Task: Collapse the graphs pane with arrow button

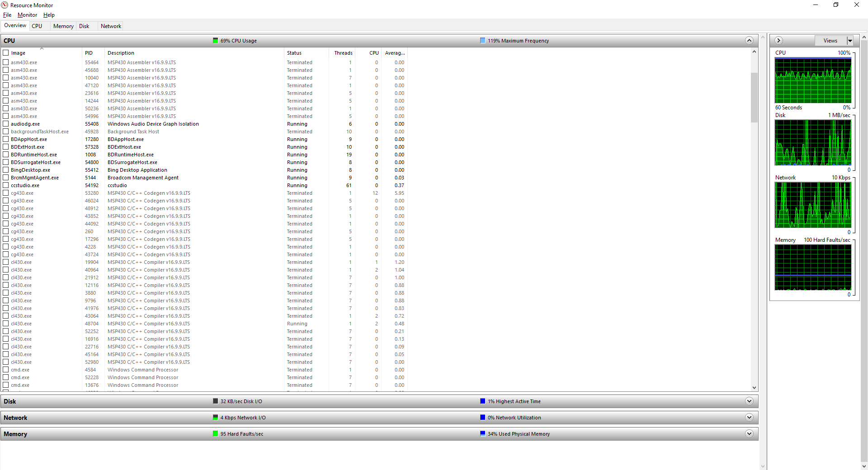Action: tap(778, 41)
